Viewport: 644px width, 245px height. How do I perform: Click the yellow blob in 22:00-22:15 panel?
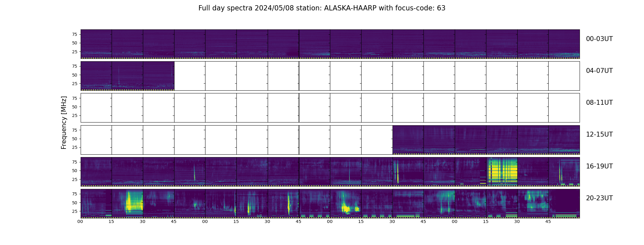coord(346,209)
